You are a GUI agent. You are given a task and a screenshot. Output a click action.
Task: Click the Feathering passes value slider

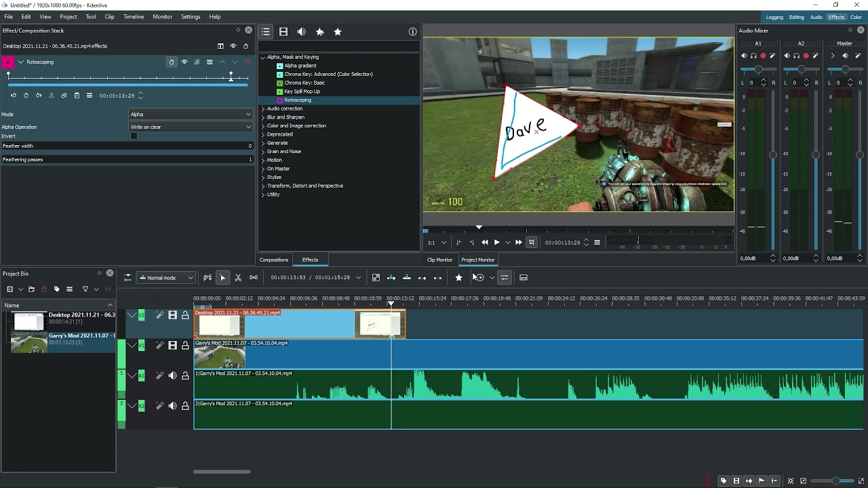127,159
